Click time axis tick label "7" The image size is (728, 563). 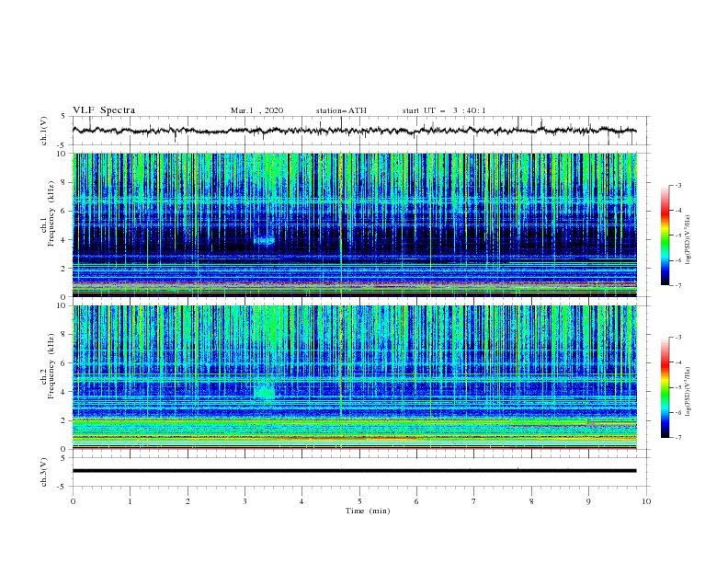point(474,501)
